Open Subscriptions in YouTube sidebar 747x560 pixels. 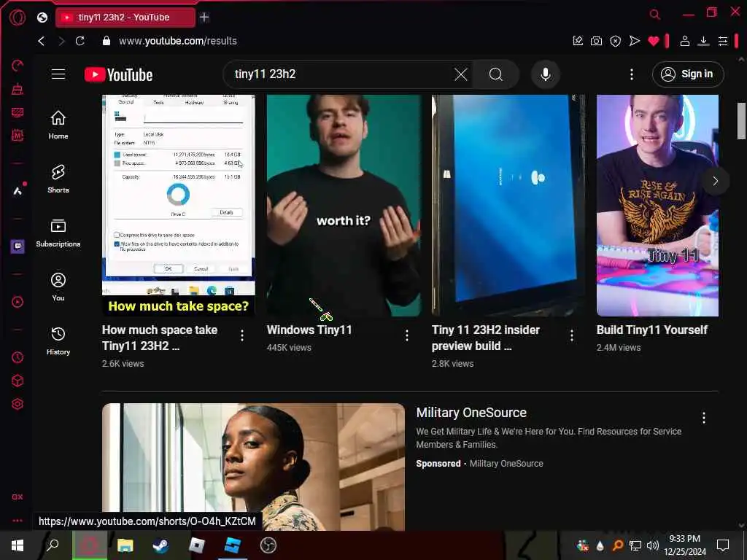point(58,233)
